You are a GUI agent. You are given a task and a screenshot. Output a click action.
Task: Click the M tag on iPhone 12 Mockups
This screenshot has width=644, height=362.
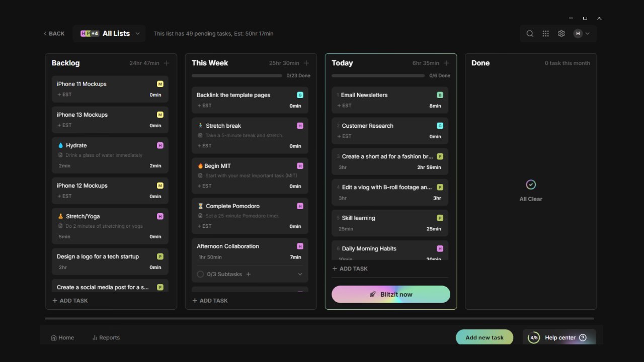click(x=160, y=186)
